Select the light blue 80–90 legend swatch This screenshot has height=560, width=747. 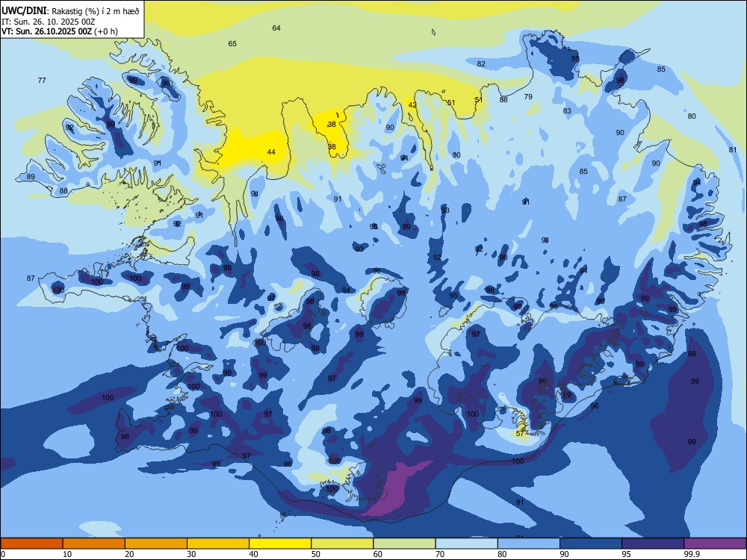(528, 544)
